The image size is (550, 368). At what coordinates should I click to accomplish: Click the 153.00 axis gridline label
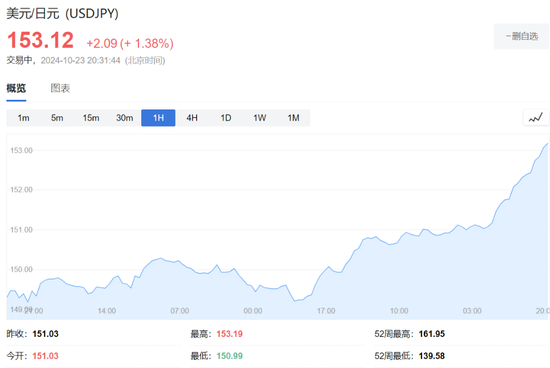(x=21, y=150)
